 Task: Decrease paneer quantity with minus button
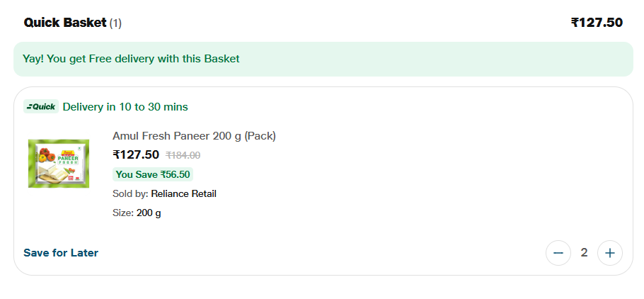[558, 253]
